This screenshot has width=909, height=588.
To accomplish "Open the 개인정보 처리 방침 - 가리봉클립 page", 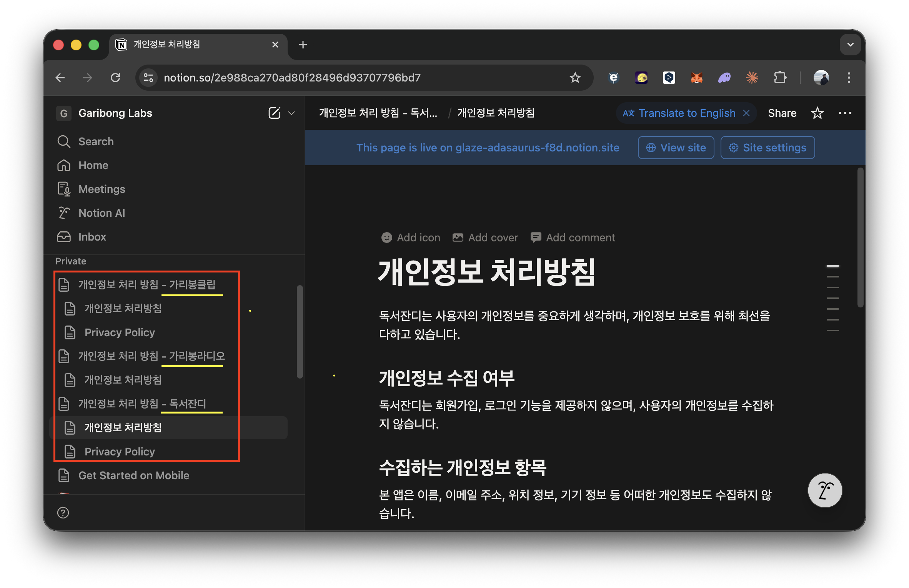I will pyautogui.click(x=147, y=284).
